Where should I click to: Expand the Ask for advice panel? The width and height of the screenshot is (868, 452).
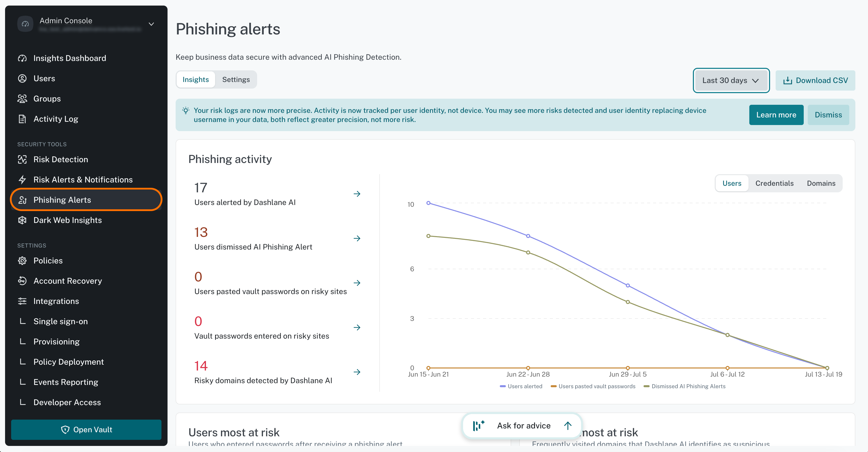click(x=522, y=426)
